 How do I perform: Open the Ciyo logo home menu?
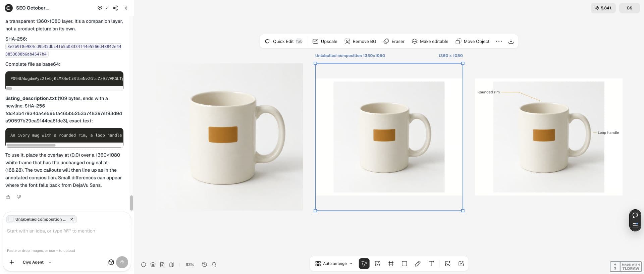9,8
